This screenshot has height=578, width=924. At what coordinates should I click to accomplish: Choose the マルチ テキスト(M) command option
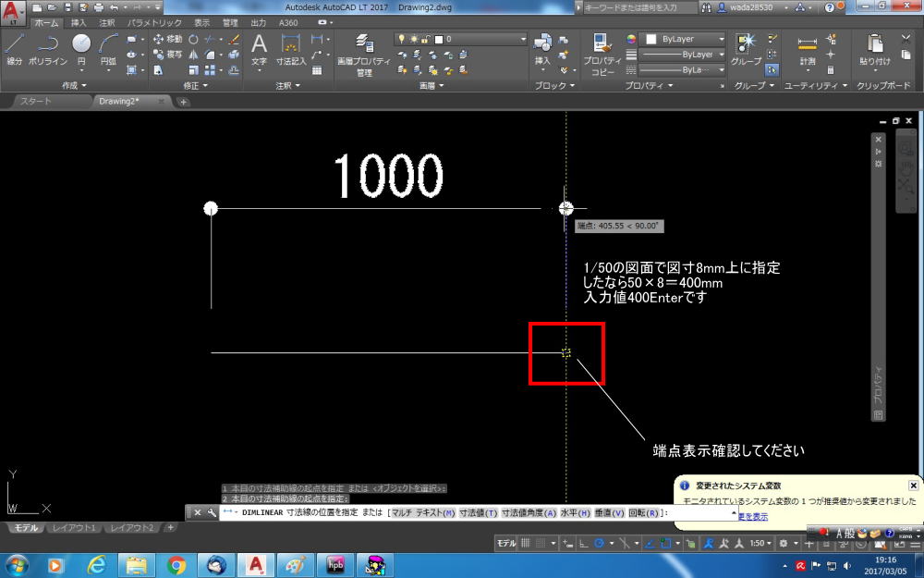tap(424, 513)
